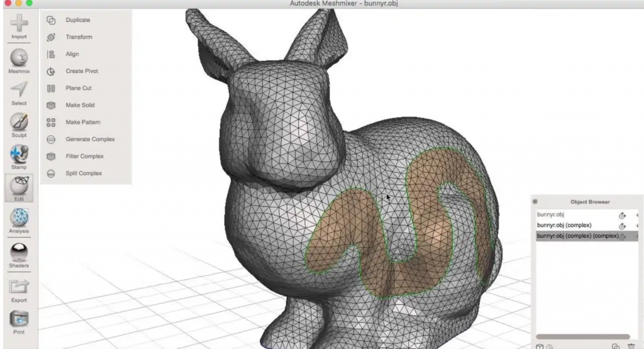
Task: Click the Align icon
Action: (51, 54)
